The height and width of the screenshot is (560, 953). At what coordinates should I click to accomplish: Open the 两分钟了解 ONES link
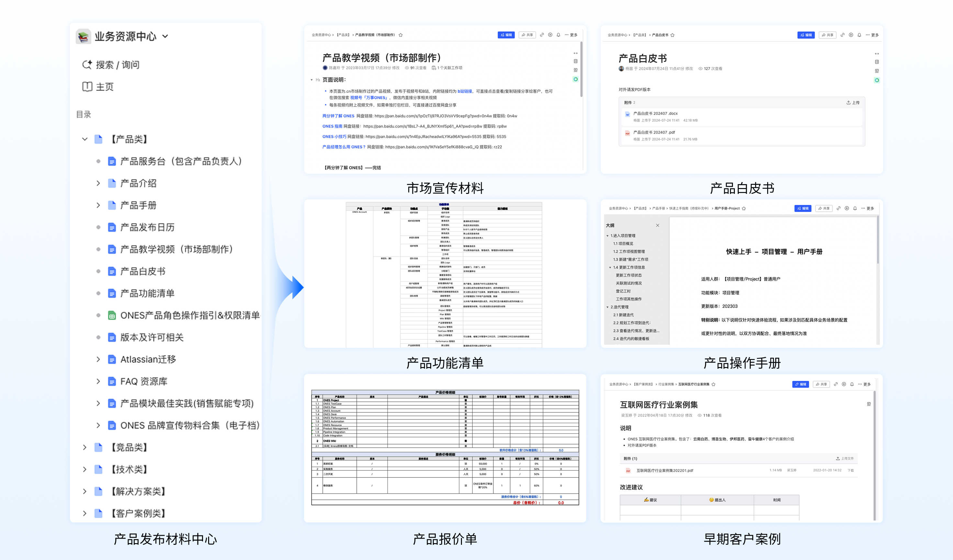[x=338, y=116]
